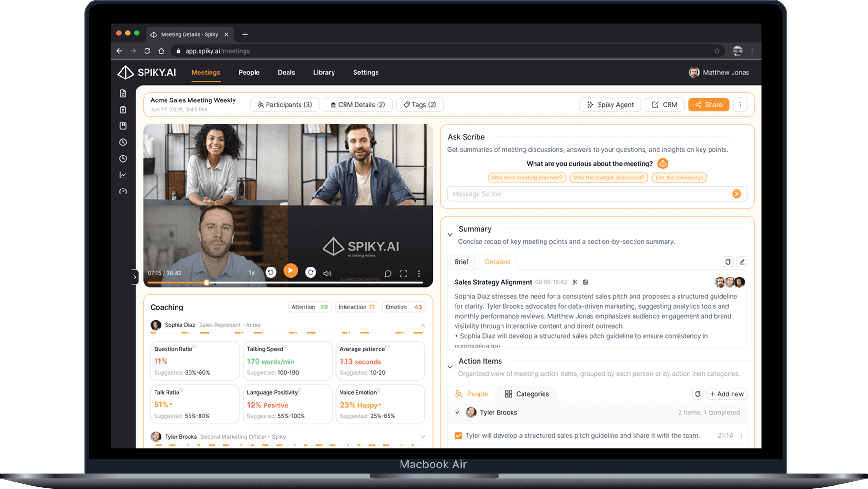Toggle Emotion 43 metric chip
Screen dimensions: 868x489
point(403,307)
